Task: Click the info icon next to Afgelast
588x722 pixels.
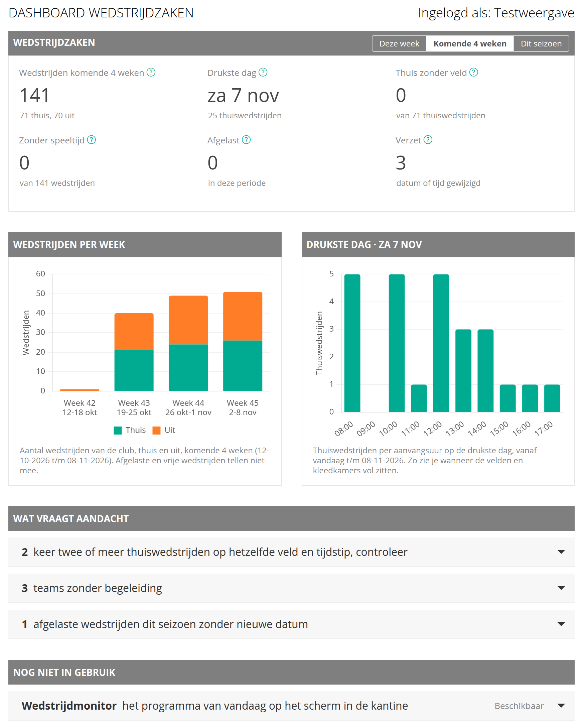Action: pyautogui.click(x=246, y=140)
